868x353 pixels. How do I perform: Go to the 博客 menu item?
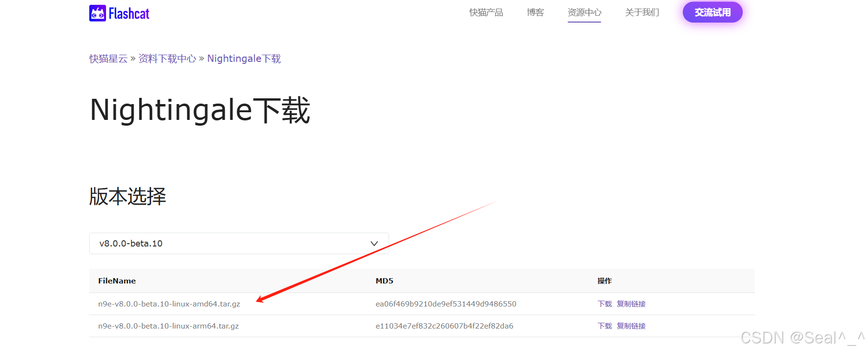[x=535, y=12]
